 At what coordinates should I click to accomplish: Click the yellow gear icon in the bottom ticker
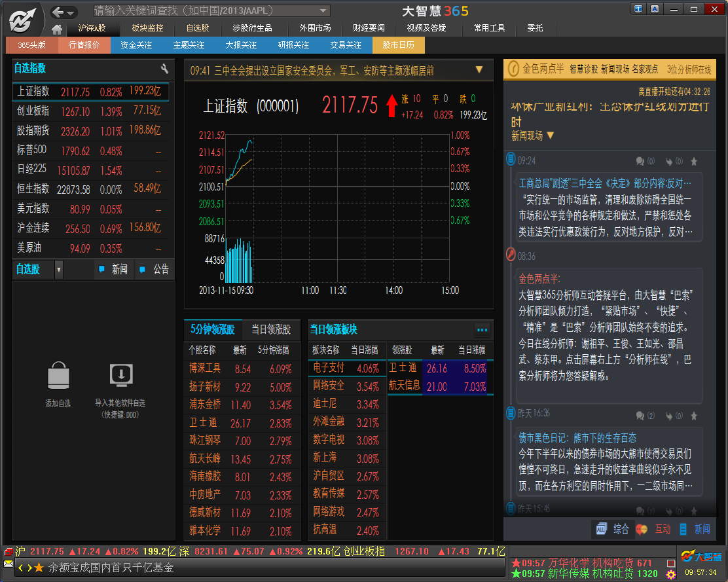tap(670, 574)
